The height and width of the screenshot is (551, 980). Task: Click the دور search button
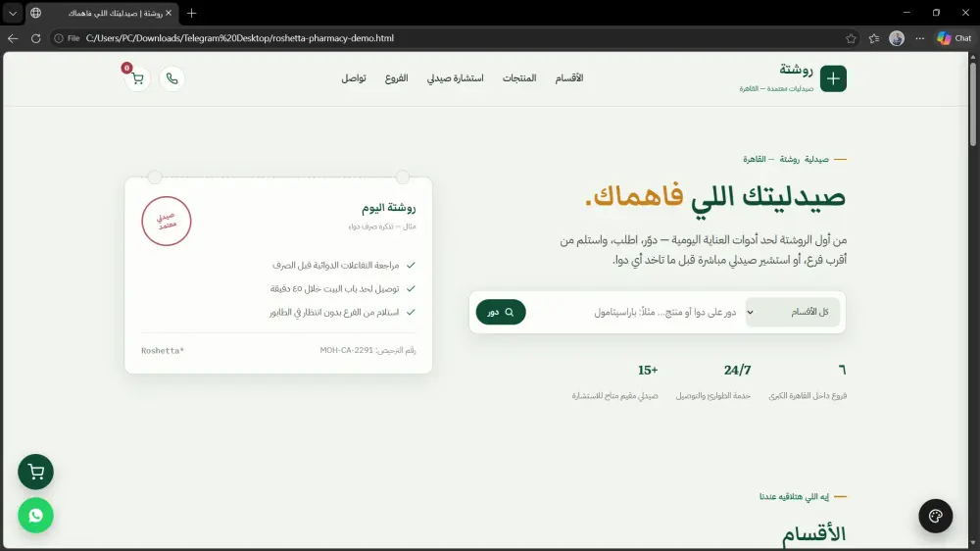[501, 312]
